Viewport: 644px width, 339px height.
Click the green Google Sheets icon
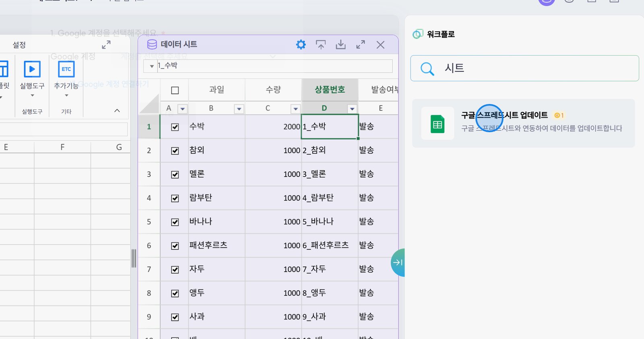pos(438,124)
